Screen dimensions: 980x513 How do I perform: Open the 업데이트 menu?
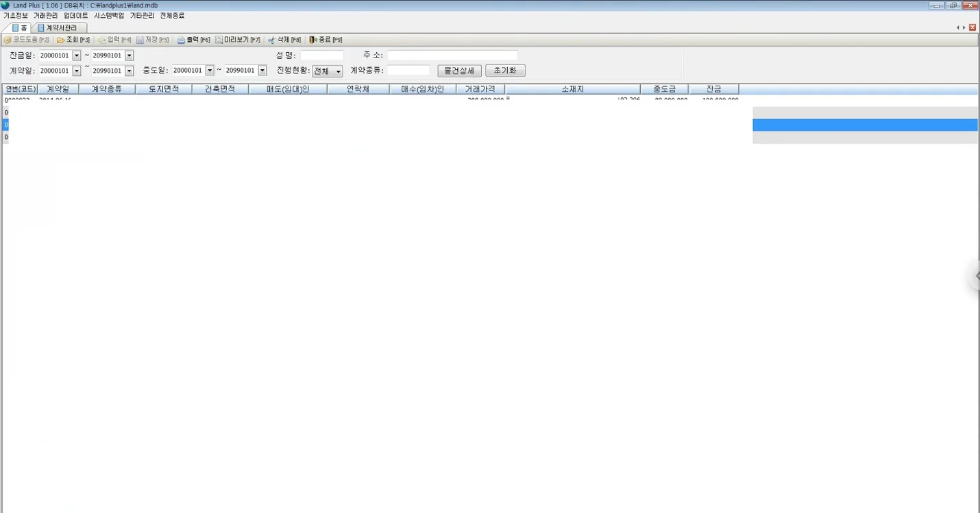[76, 15]
